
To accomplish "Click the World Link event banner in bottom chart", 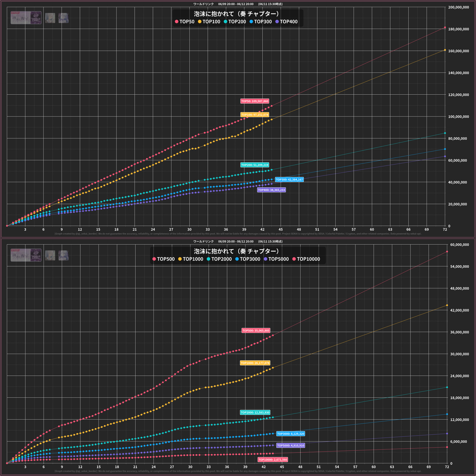I will point(26,255).
